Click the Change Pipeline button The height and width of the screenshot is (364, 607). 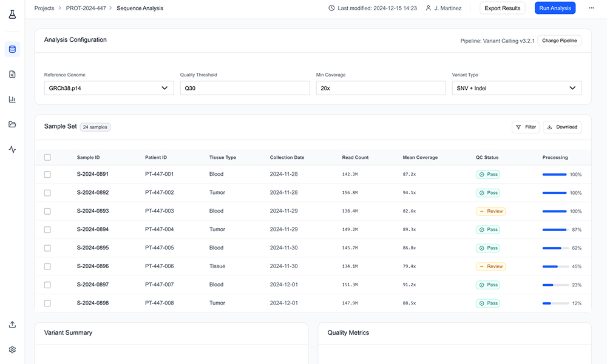[x=559, y=41]
